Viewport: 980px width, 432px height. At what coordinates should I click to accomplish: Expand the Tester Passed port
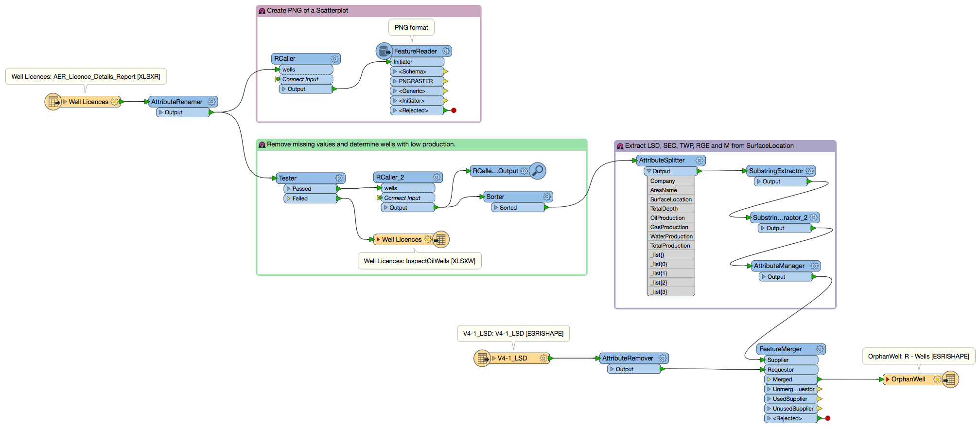click(288, 189)
